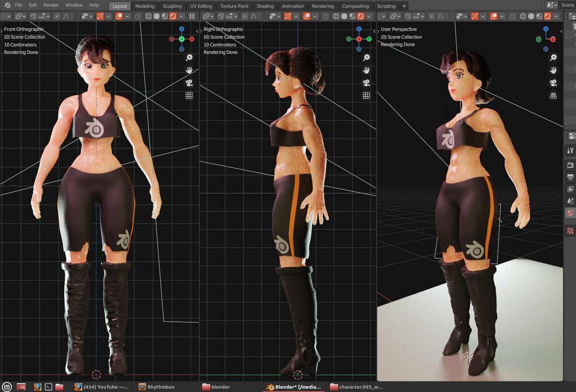
Task: Open gizmo options dropdown in Front view header
Action: 108,16
